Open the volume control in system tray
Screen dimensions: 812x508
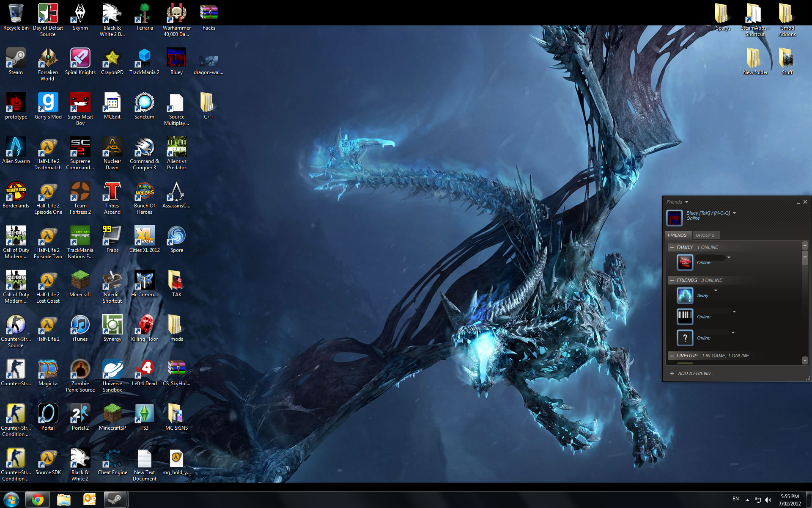(768, 500)
